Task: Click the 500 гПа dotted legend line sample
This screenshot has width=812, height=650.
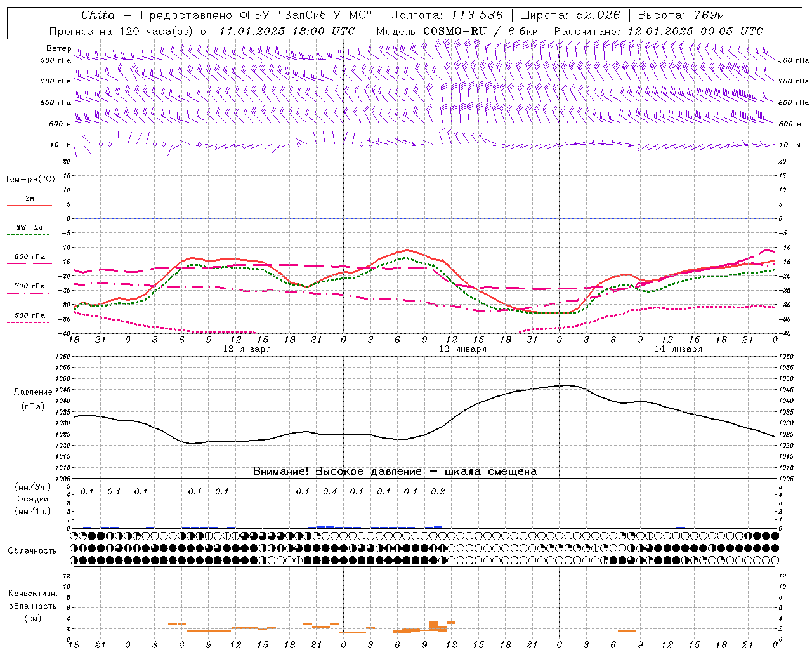Action: pyautogui.click(x=29, y=322)
